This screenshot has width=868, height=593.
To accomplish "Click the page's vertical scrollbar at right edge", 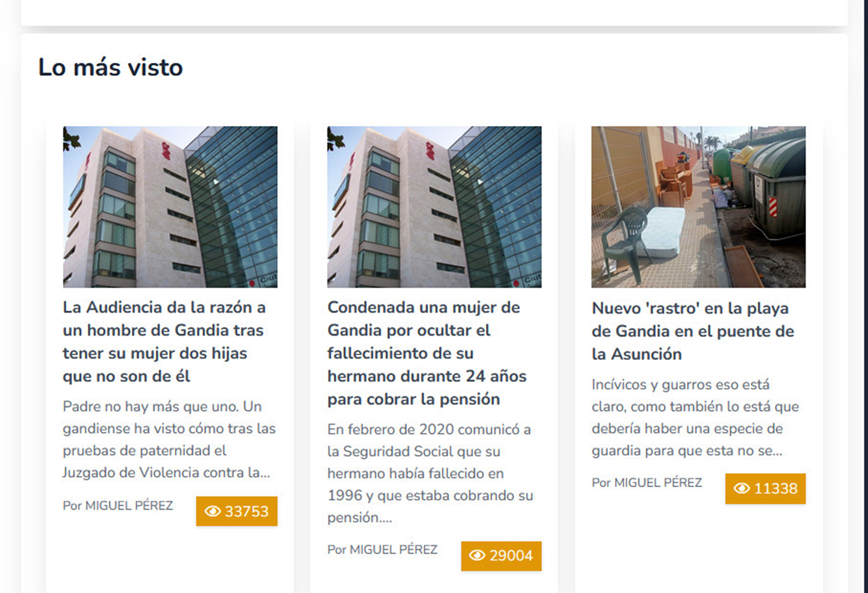I will click(866, 296).
